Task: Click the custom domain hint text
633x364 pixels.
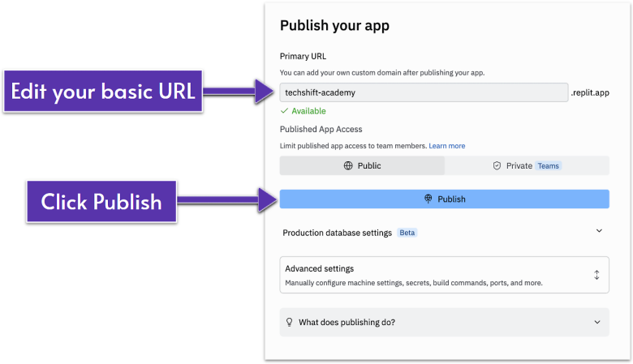Action: (382, 73)
